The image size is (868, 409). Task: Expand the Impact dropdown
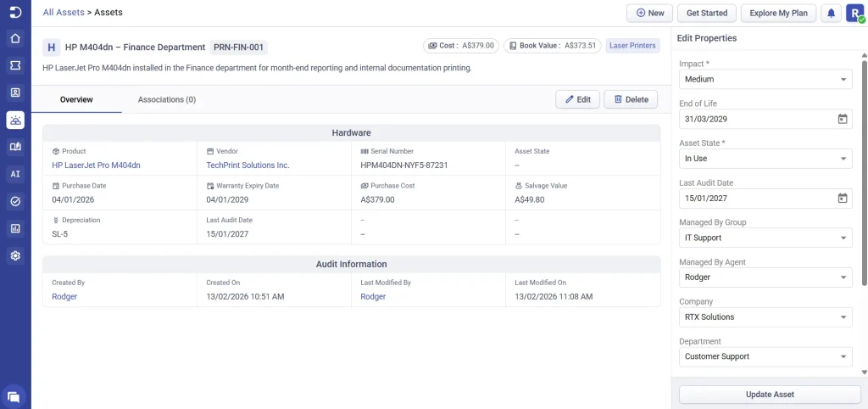[x=765, y=79]
